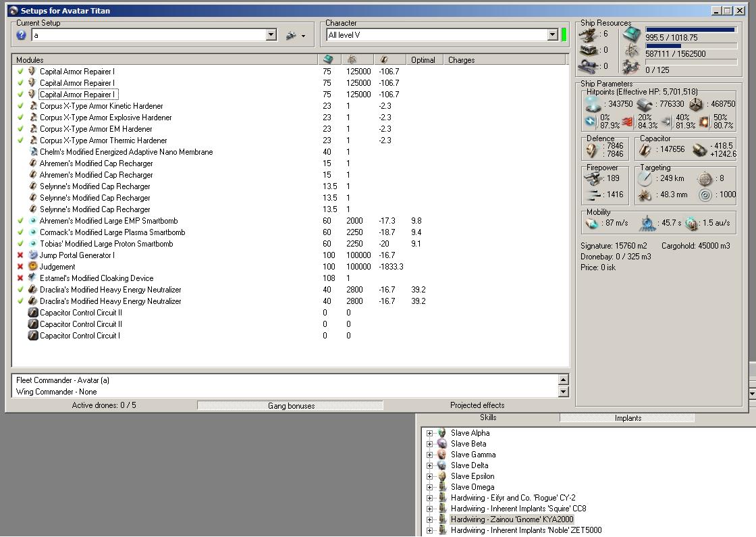Expand the Slave Omega tree node
Image resolution: width=756 pixels, height=537 pixels.
point(429,487)
